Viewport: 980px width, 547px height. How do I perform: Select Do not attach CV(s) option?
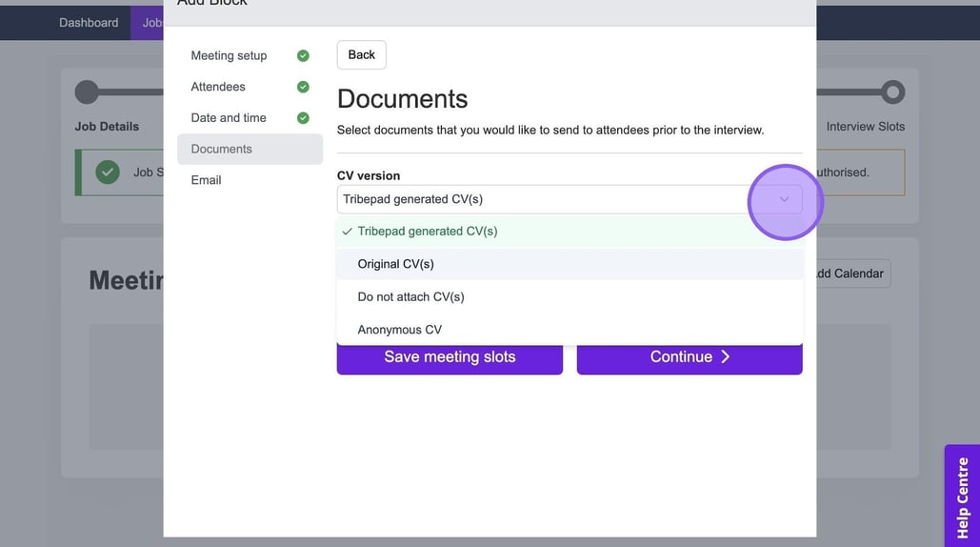(410, 296)
